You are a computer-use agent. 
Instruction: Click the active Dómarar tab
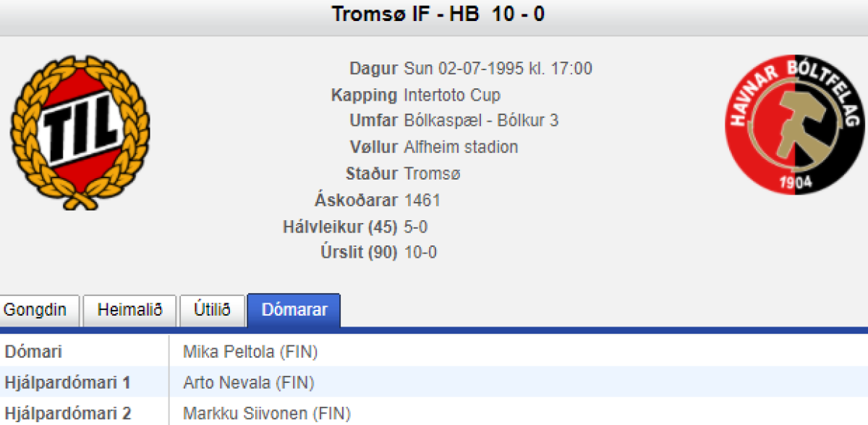coord(294,311)
